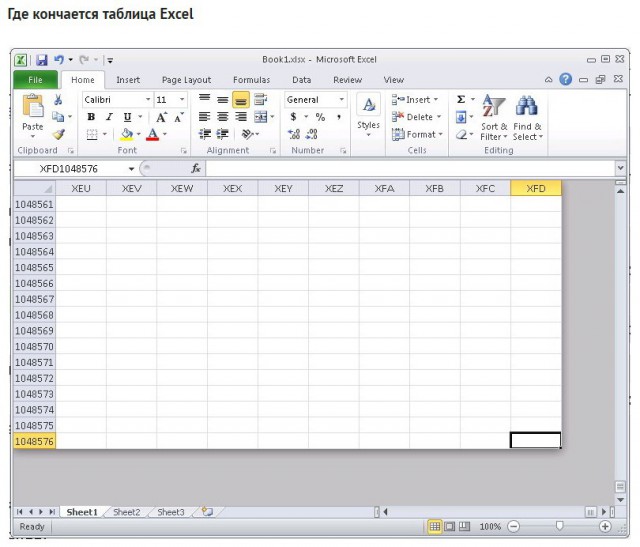Image resolution: width=640 pixels, height=547 pixels.
Task: Click the zoom slider handle
Action: point(559,526)
